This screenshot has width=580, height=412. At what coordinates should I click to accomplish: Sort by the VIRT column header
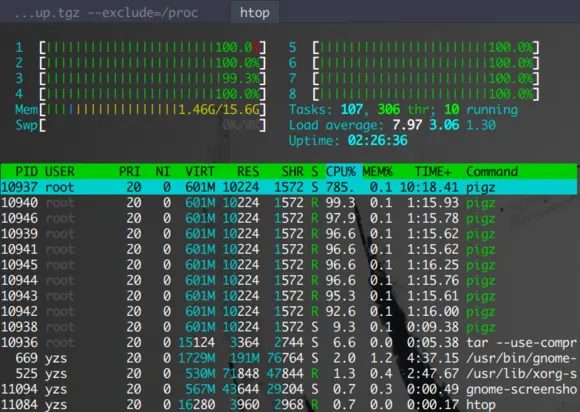point(200,172)
